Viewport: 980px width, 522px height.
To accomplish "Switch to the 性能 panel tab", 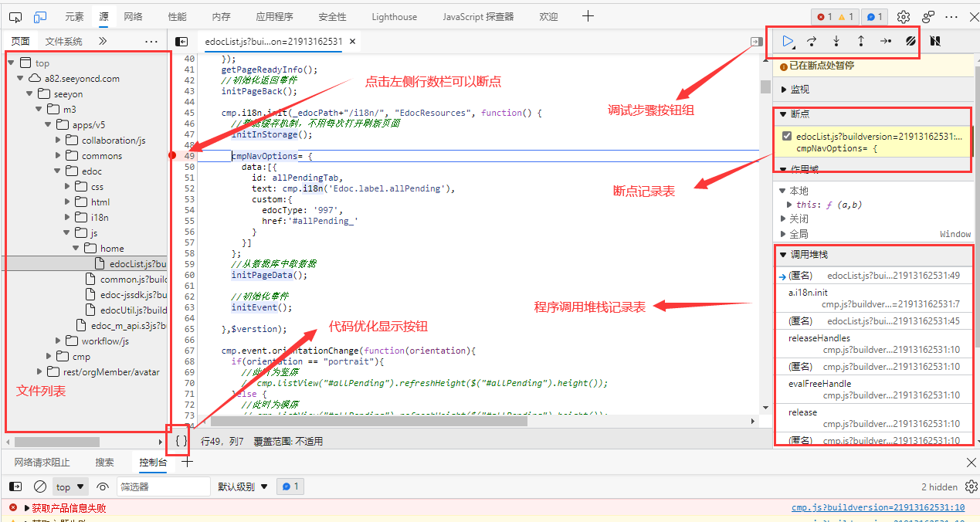I will [177, 16].
